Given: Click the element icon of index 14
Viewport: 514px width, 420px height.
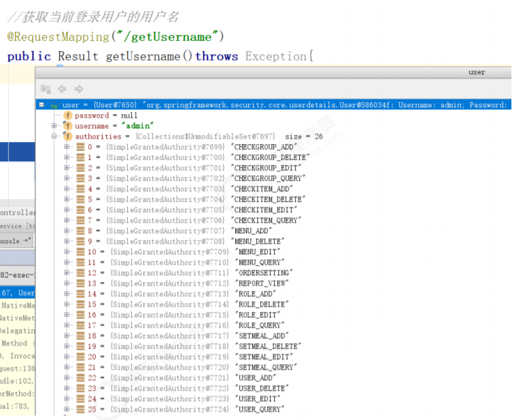Looking at the screenshot, I should (x=81, y=294).
